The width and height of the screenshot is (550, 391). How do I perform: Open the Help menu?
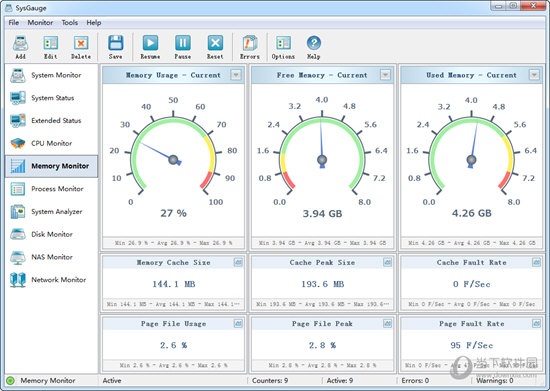coord(94,22)
